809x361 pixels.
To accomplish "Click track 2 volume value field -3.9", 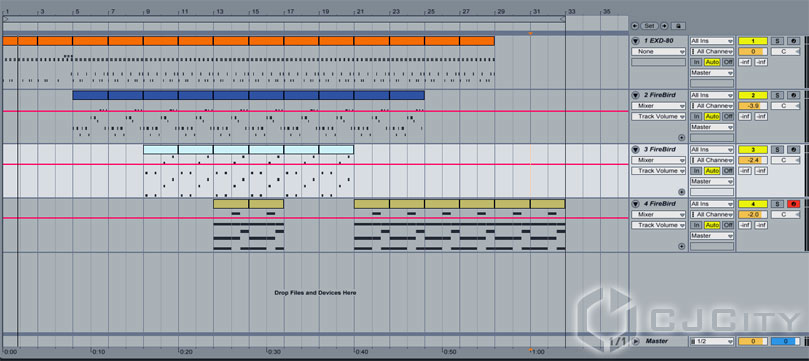I will 752,106.
